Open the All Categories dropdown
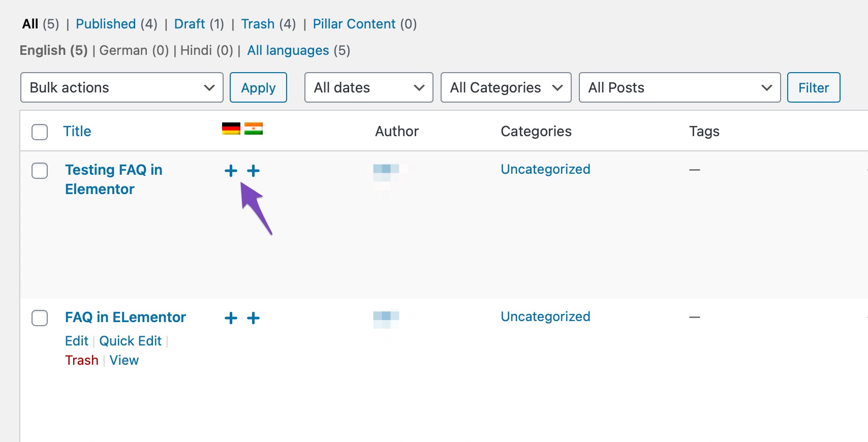 [506, 87]
